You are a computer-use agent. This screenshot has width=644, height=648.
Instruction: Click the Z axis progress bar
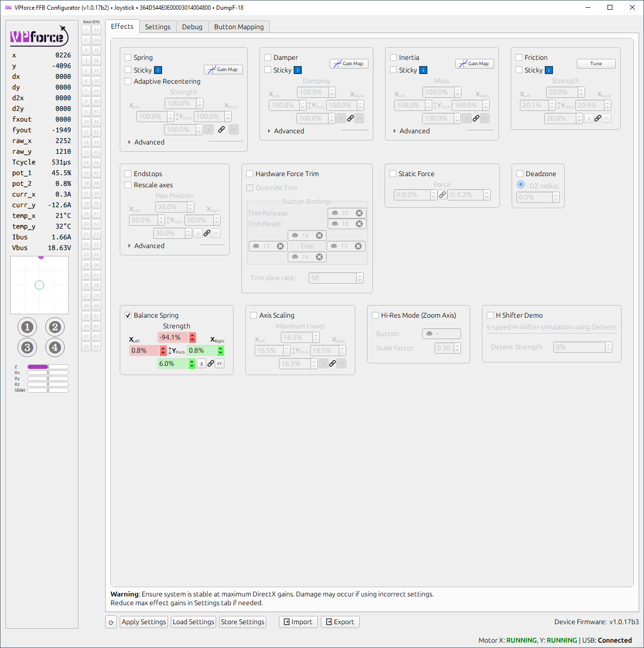pyautogui.click(x=48, y=367)
